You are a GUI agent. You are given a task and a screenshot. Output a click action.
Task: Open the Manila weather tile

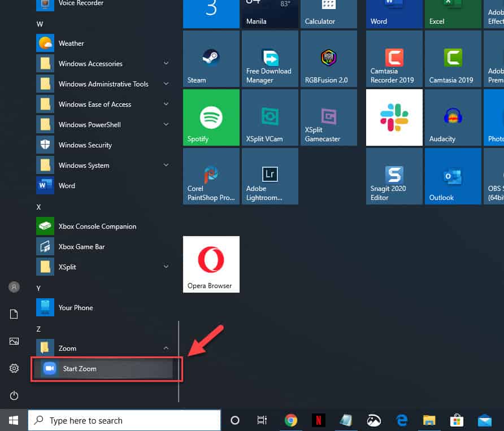270,14
